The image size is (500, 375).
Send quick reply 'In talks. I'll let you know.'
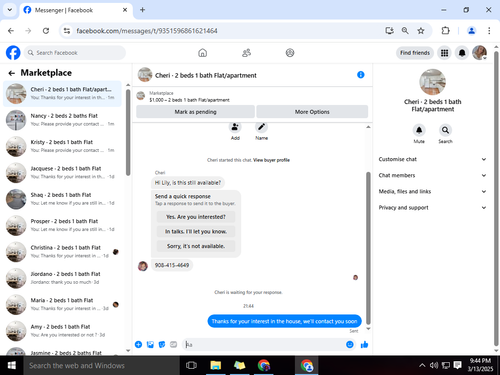pos(196,231)
